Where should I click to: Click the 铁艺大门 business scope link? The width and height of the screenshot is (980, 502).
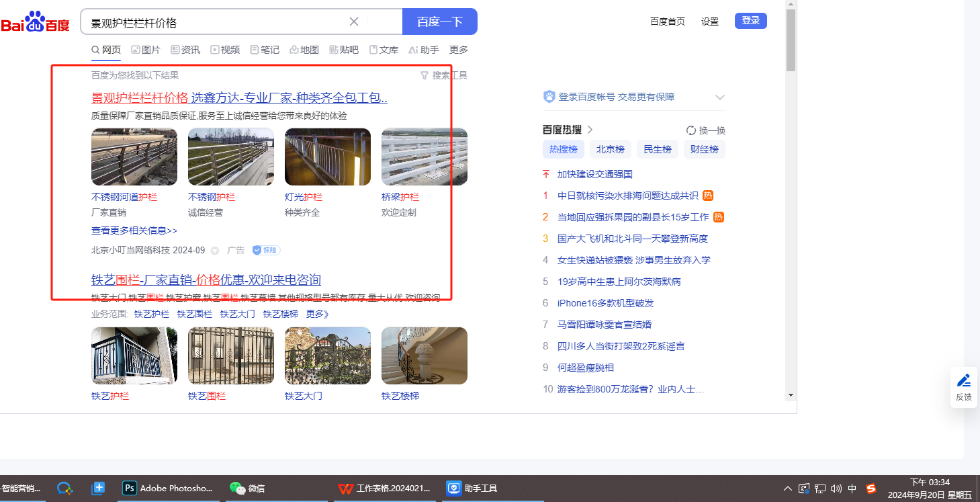(x=238, y=314)
